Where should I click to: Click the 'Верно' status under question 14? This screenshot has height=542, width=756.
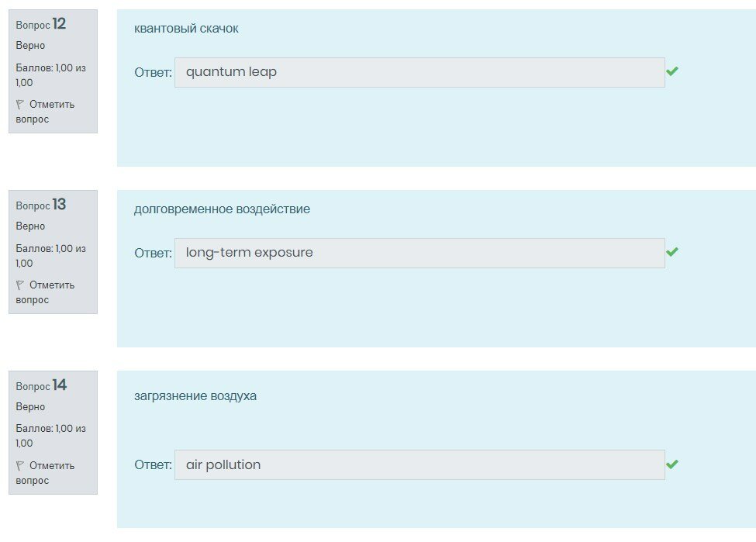click(30, 407)
